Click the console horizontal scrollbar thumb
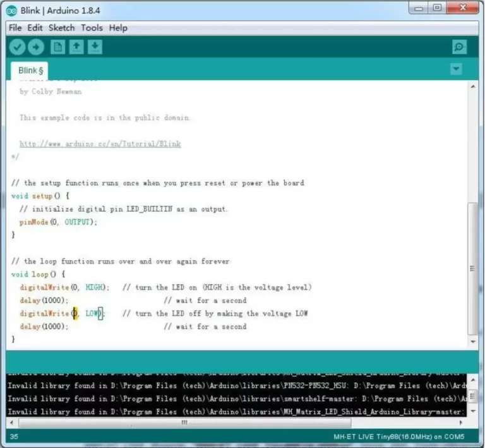 coord(184,422)
